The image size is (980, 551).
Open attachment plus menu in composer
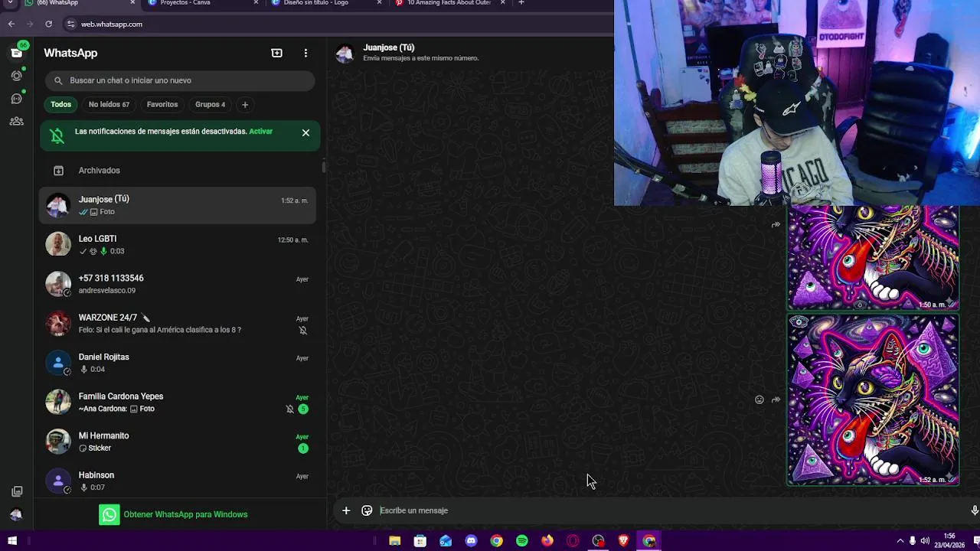346,510
